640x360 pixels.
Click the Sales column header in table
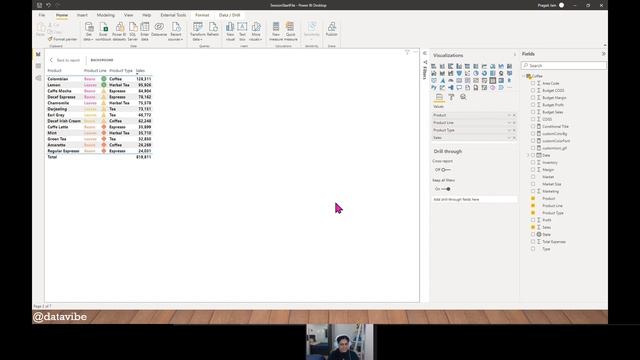[x=140, y=71]
